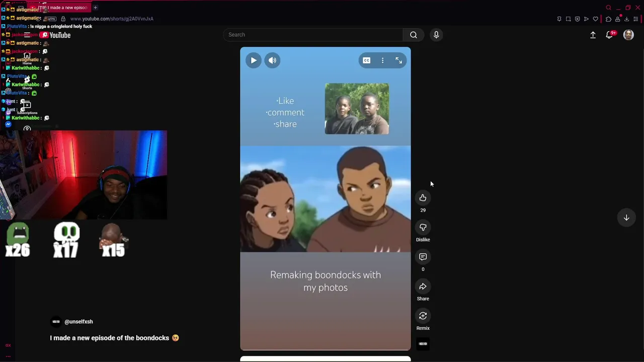Click the like count '29'
644x362 pixels.
[x=423, y=210]
